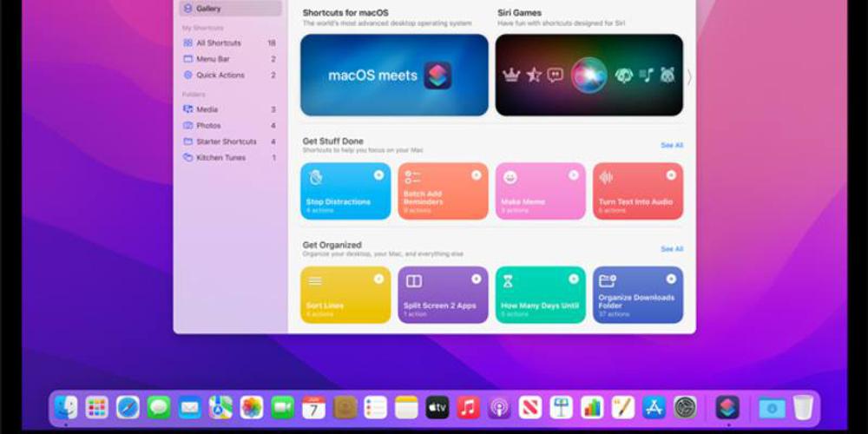Image resolution: width=868 pixels, height=434 pixels.
Task: Open the Photos folder in the Shortcuts sidebar
Action: (230, 126)
